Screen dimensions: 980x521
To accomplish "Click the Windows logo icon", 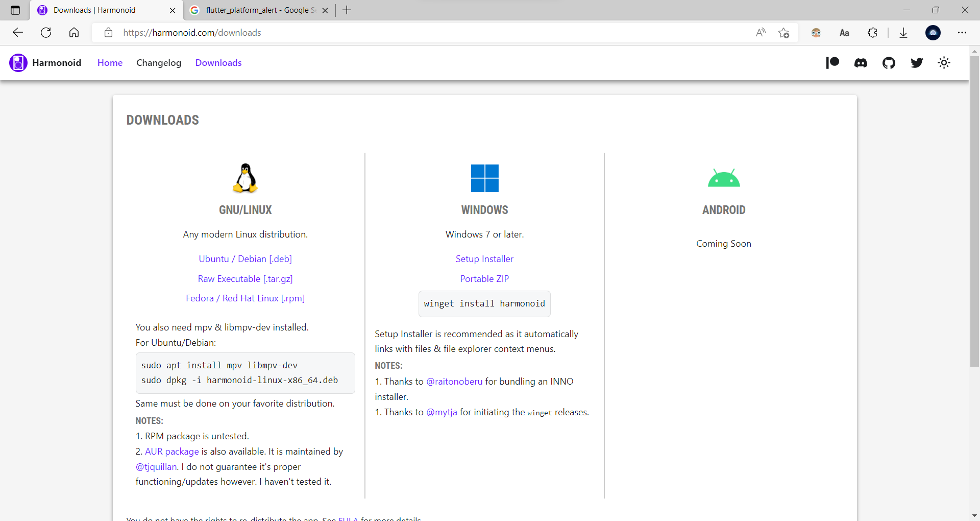I will (x=485, y=178).
